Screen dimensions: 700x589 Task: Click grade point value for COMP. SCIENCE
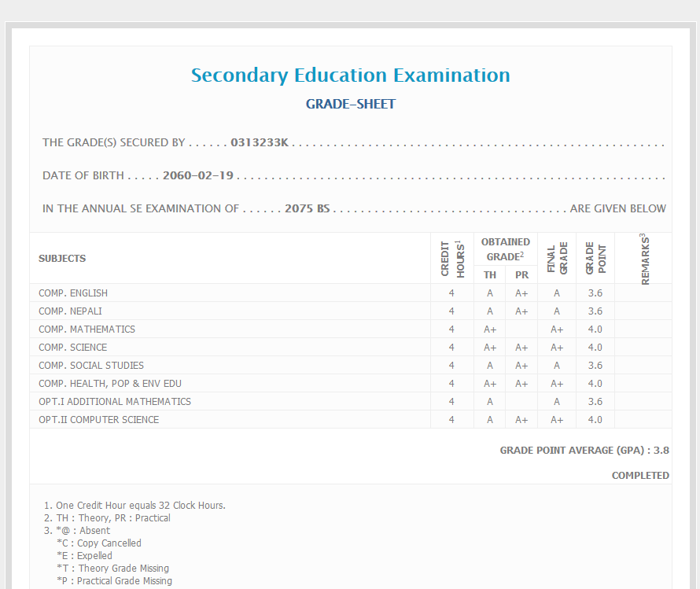click(x=595, y=348)
